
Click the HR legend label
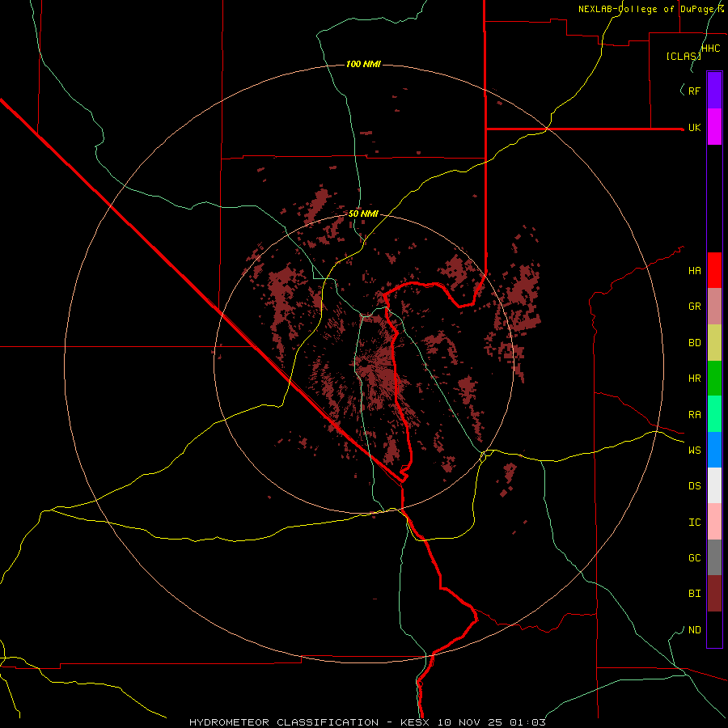click(x=695, y=379)
